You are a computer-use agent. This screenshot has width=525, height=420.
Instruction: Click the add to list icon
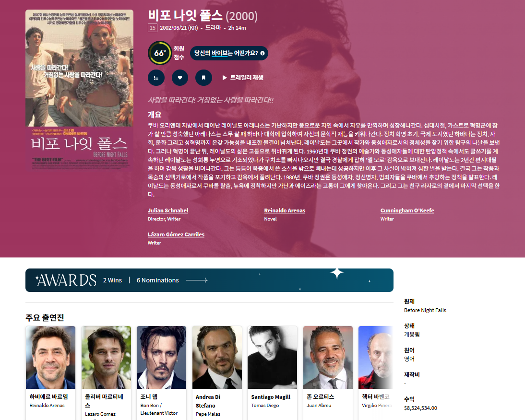pyautogui.click(x=156, y=78)
